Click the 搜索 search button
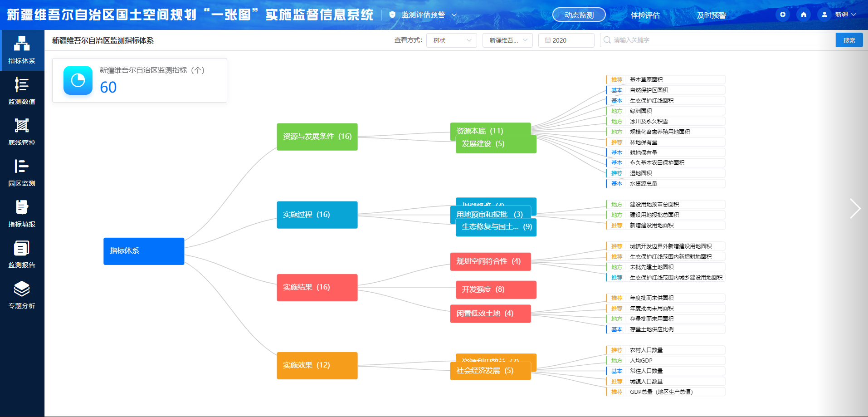This screenshot has height=417, width=868. (x=849, y=40)
